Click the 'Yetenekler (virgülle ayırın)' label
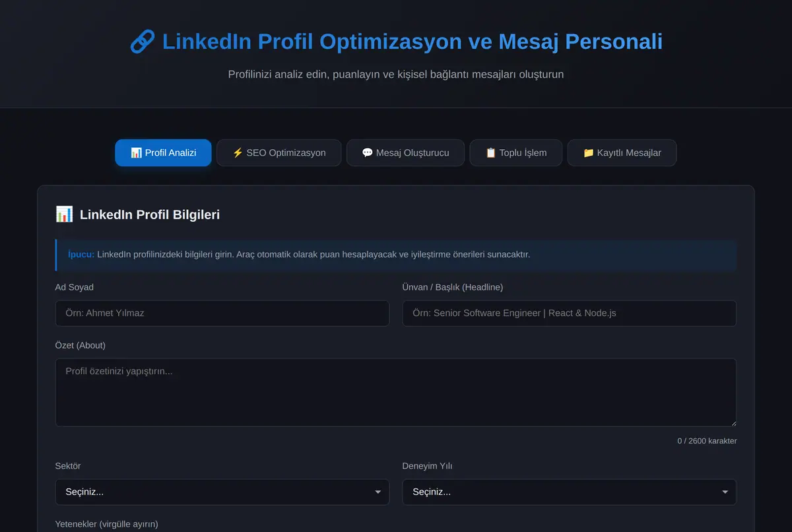This screenshot has width=792, height=532. [107, 524]
